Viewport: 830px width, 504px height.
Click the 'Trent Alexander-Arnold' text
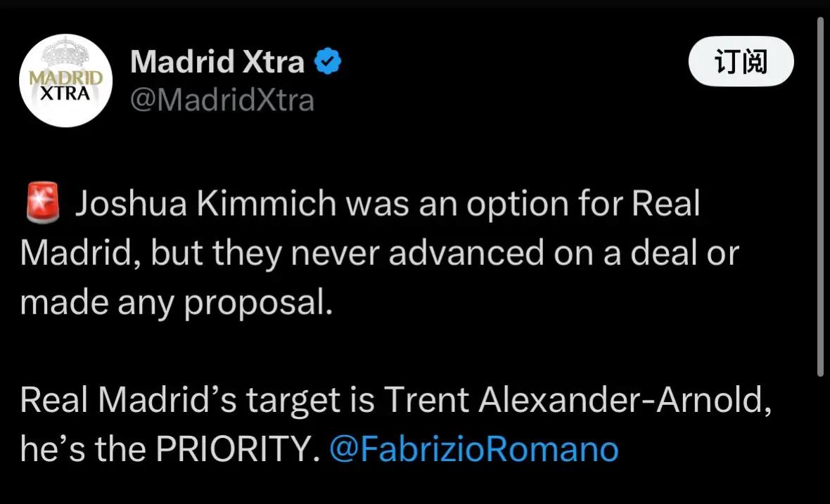tap(577, 400)
